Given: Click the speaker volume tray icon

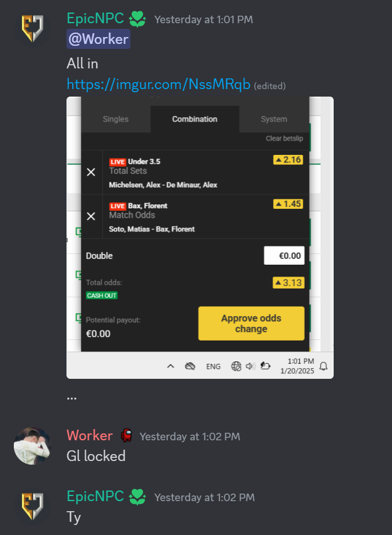Looking at the screenshot, I should (x=251, y=366).
